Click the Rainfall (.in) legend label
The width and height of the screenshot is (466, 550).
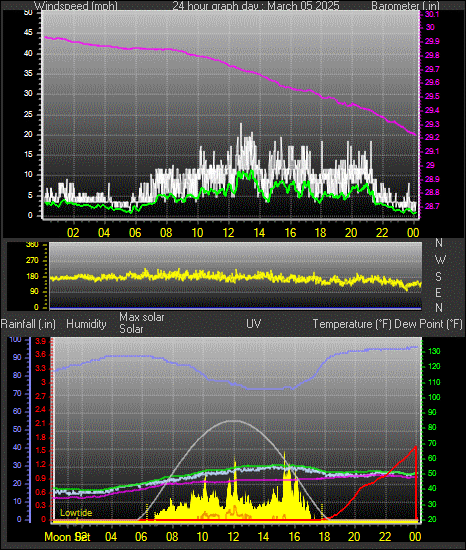[28, 324]
